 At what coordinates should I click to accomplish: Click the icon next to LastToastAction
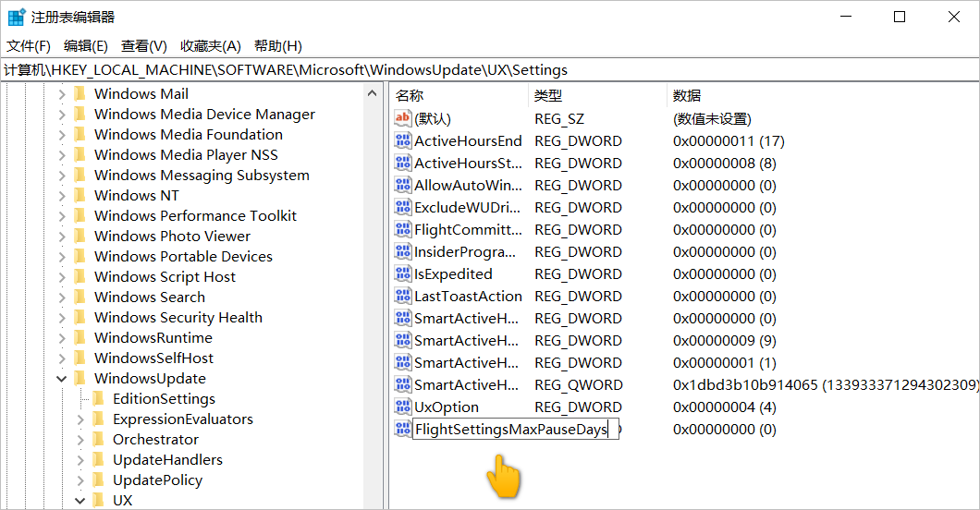click(402, 297)
